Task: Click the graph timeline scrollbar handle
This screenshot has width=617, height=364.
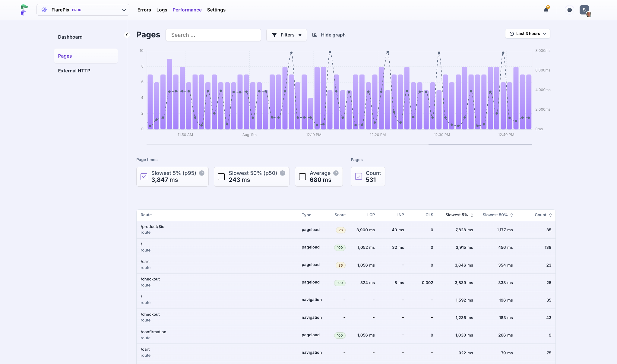Action: (480, 145)
